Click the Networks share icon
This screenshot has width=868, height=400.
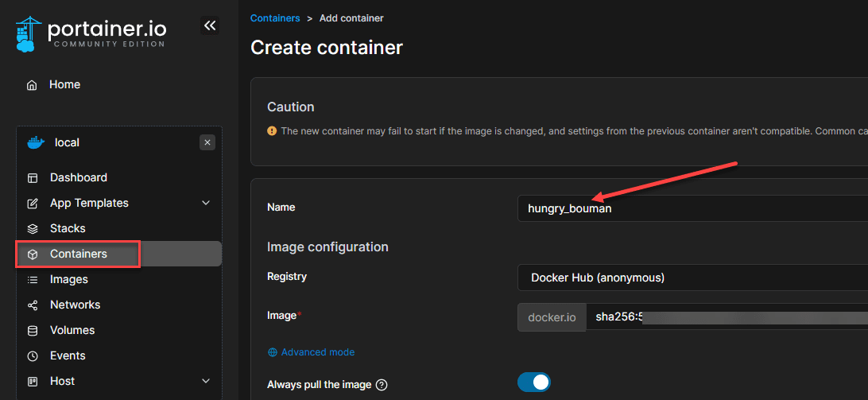click(33, 305)
